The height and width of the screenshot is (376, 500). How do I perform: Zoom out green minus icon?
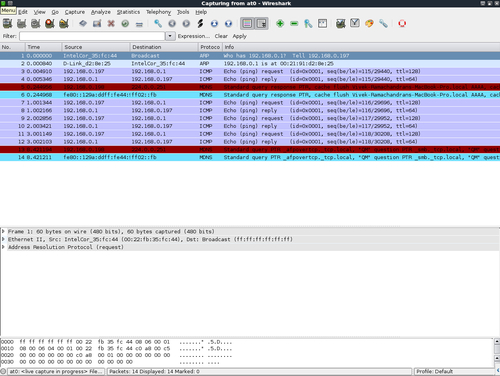294,23
